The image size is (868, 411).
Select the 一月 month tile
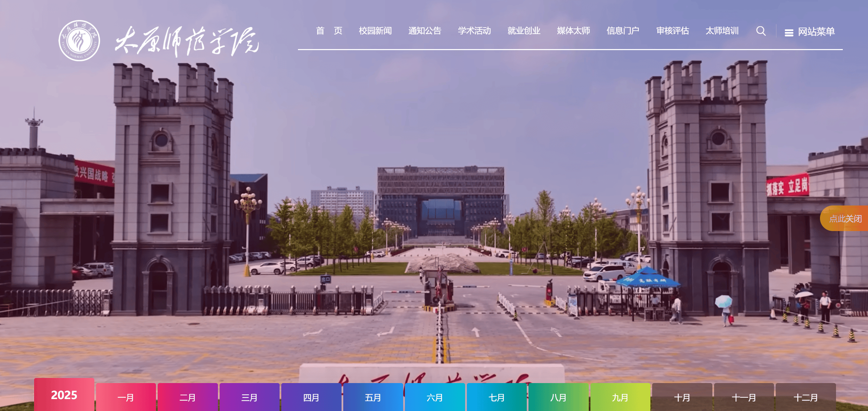(126, 397)
